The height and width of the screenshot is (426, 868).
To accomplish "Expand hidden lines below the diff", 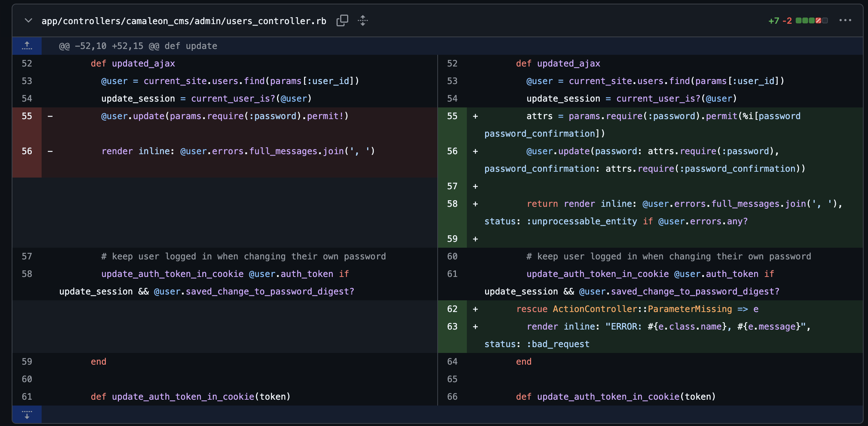I will 27,414.
